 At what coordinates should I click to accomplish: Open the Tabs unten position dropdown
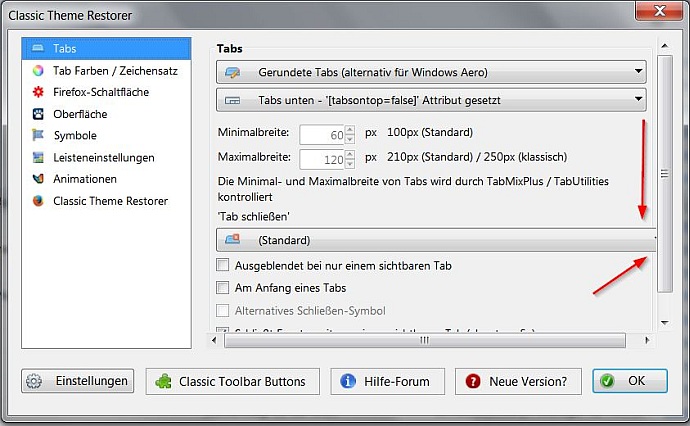431,100
